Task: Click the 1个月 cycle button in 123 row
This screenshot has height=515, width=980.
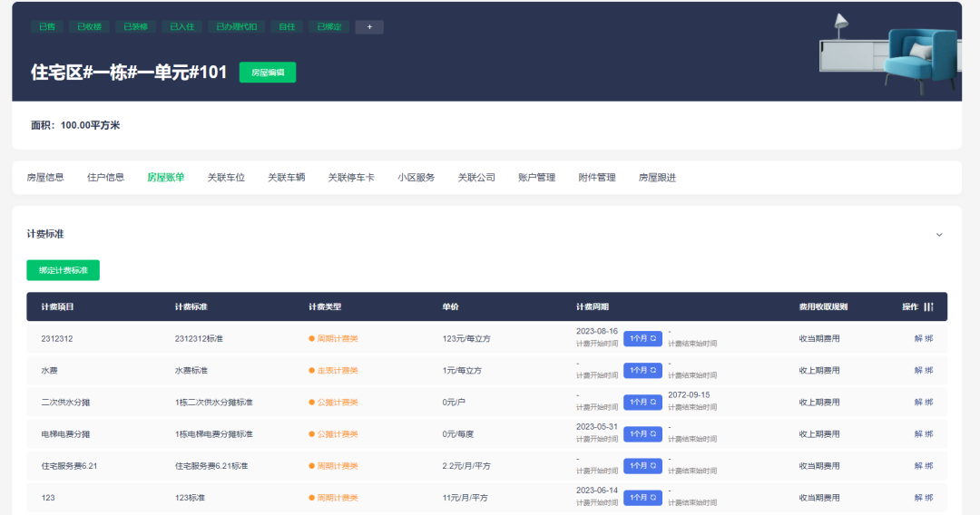Action: 642,497
